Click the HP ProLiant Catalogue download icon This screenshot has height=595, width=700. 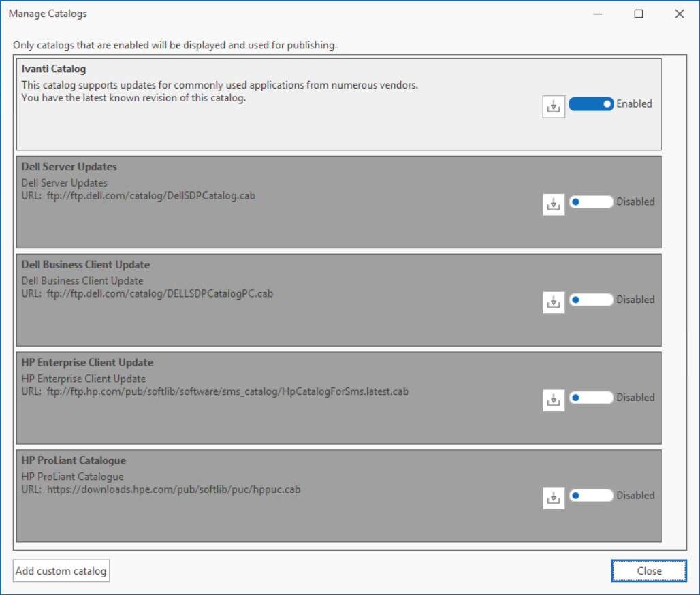pos(554,498)
